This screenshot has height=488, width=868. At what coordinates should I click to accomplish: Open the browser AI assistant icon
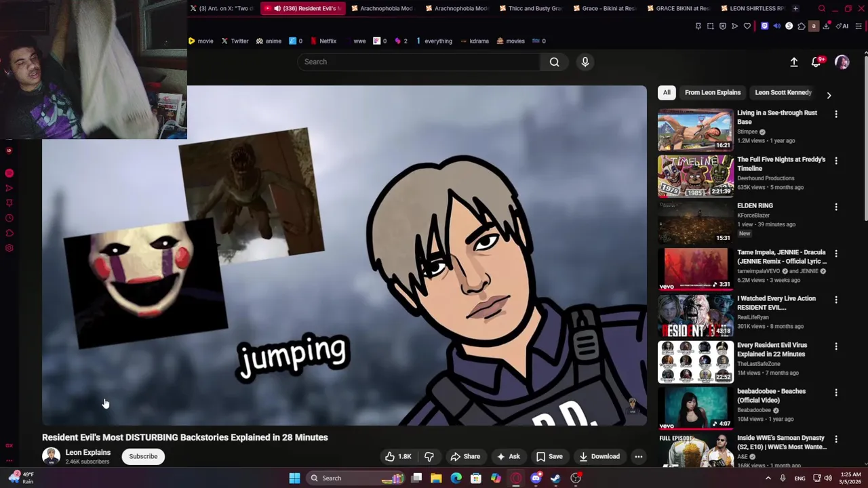pyautogui.click(x=842, y=26)
